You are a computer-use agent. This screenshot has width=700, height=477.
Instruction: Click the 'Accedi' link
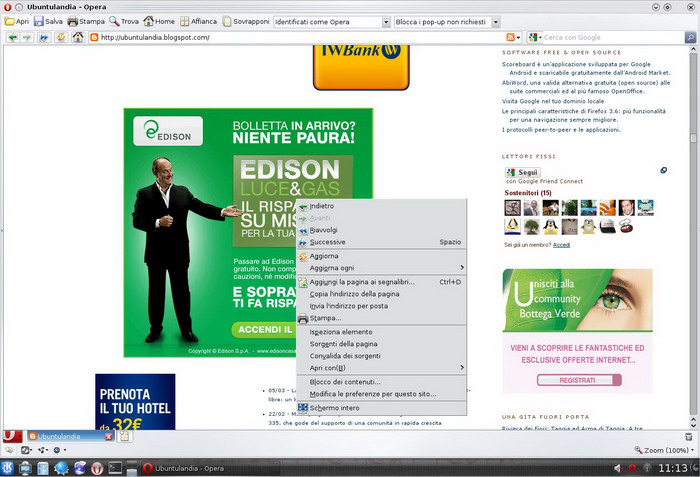(x=561, y=245)
